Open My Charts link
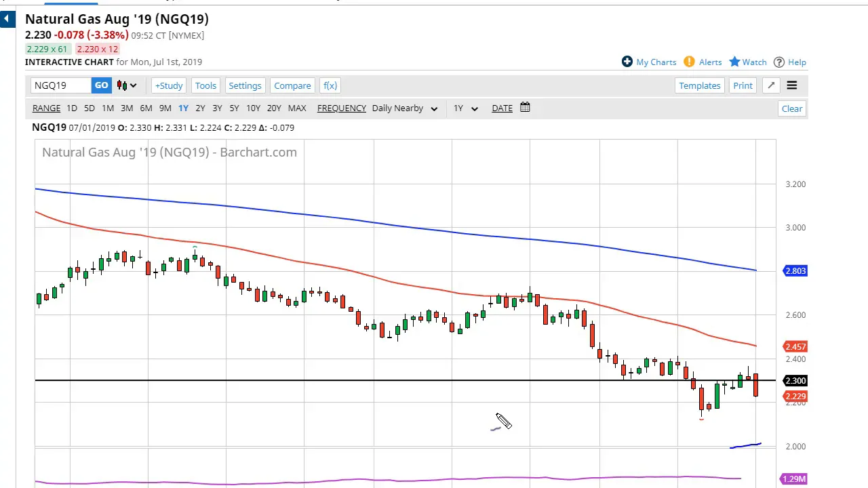 [x=656, y=62]
